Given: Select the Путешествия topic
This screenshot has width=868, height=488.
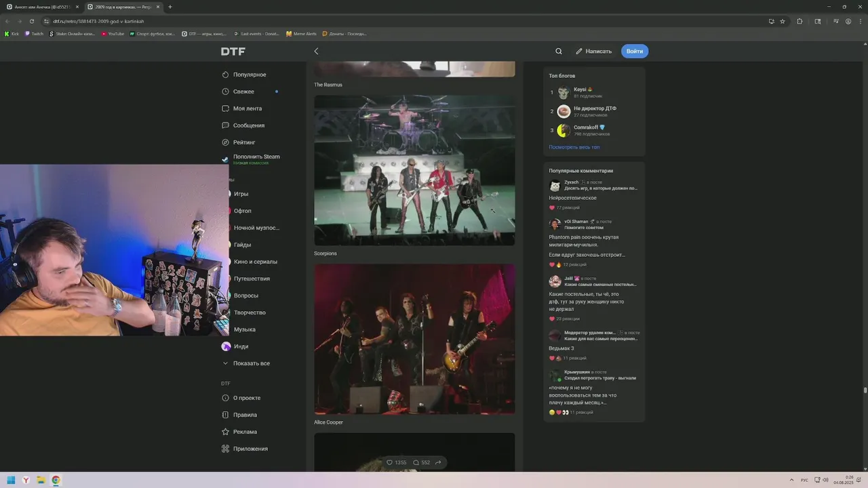Looking at the screenshot, I should click(252, 279).
